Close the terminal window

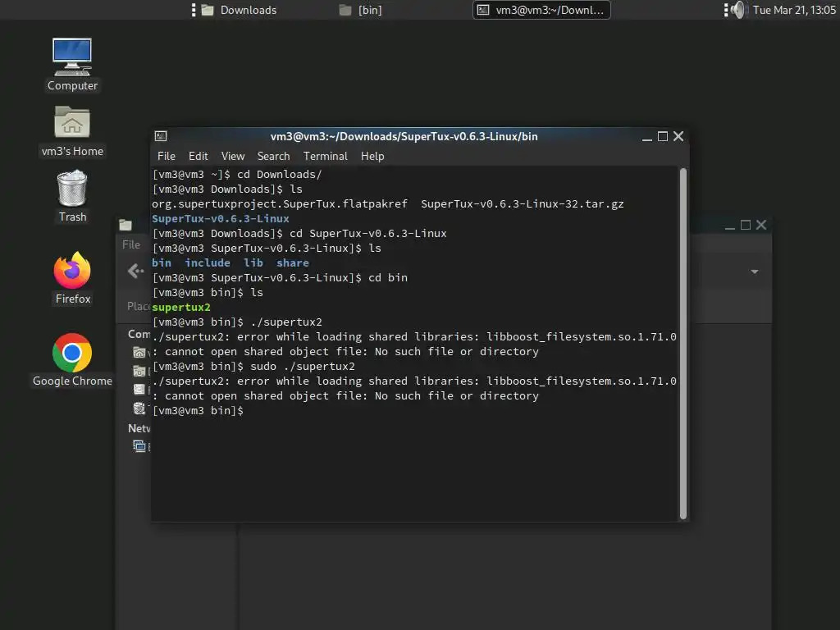coord(678,137)
